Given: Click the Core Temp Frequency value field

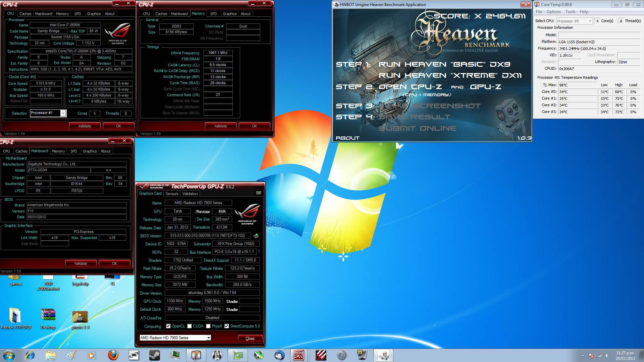Looking at the screenshot, I should (599, 49).
